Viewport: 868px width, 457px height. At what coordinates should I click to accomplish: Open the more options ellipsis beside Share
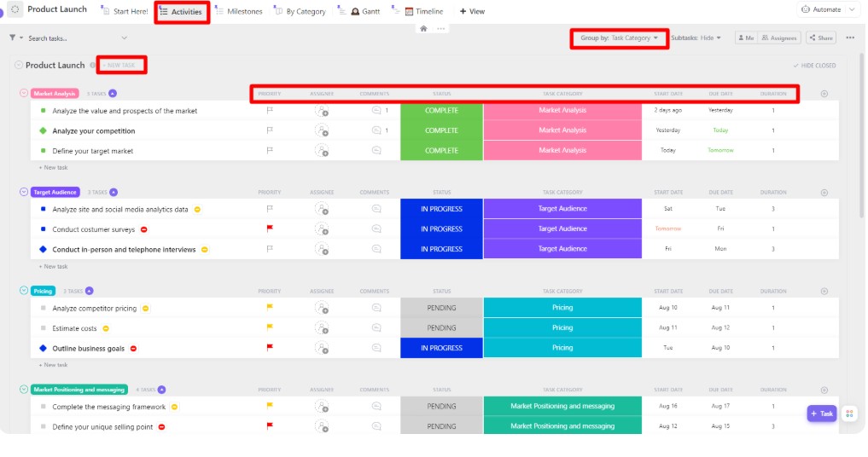point(850,38)
